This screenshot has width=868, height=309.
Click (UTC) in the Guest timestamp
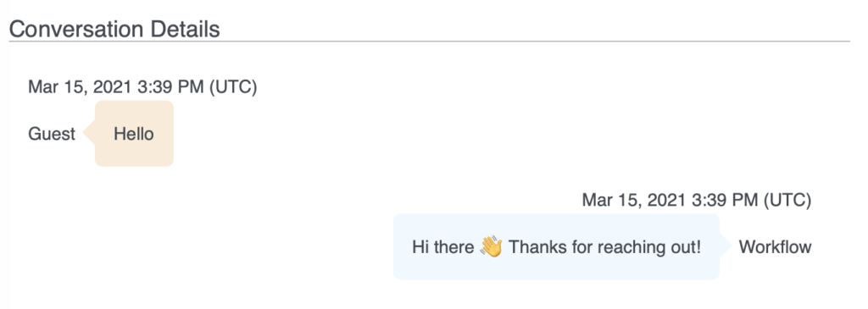pyautogui.click(x=233, y=87)
